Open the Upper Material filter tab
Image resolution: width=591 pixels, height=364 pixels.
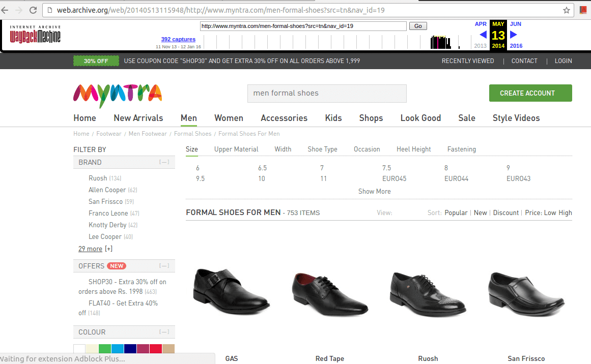tap(236, 149)
